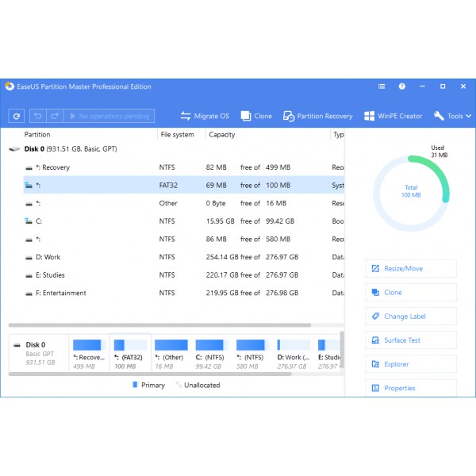This screenshot has height=476, width=476.
Task: Click the FAT32 system partition icon
Action: pos(29,185)
